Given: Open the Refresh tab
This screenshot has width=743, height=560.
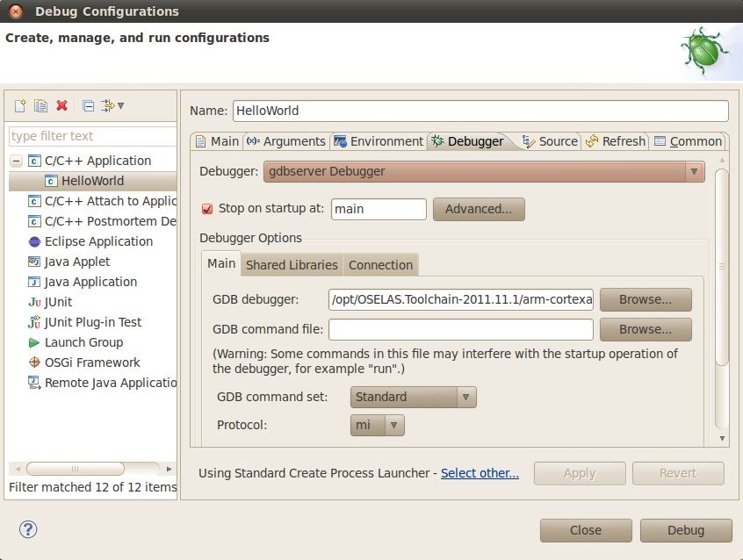Looking at the screenshot, I should [x=615, y=141].
